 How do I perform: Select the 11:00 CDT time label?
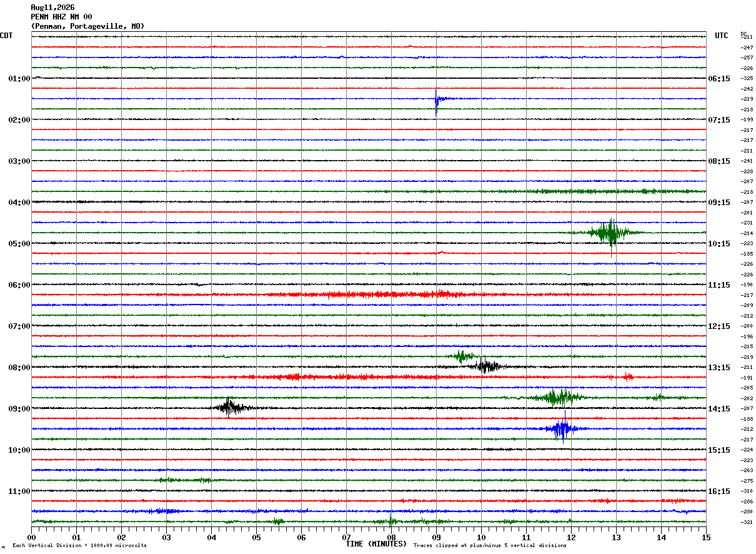coord(19,491)
